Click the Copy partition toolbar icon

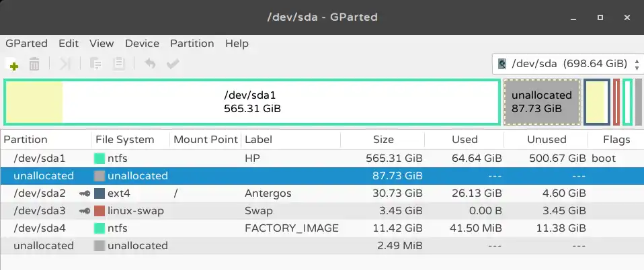[x=95, y=64]
